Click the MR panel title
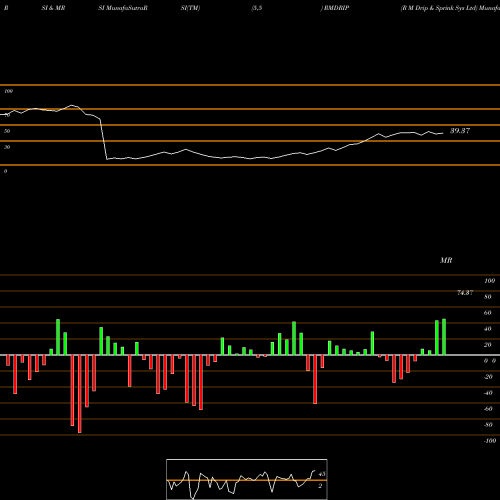 coord(446,260)
